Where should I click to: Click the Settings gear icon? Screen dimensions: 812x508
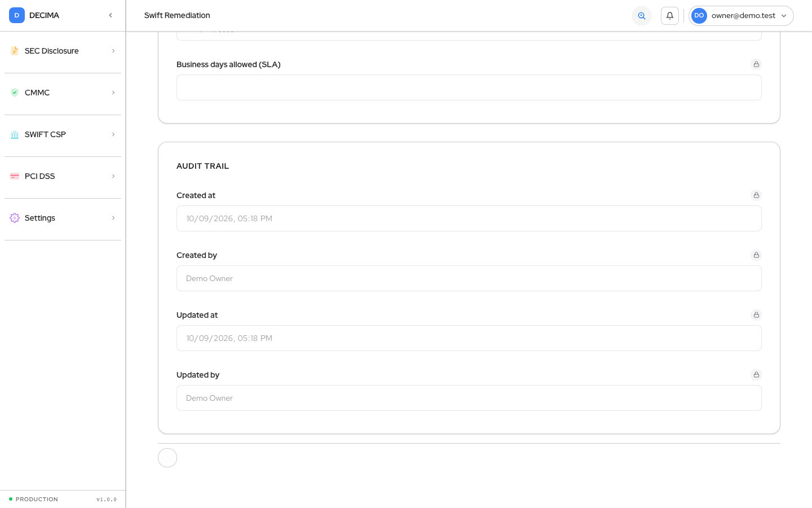[15, 218]
